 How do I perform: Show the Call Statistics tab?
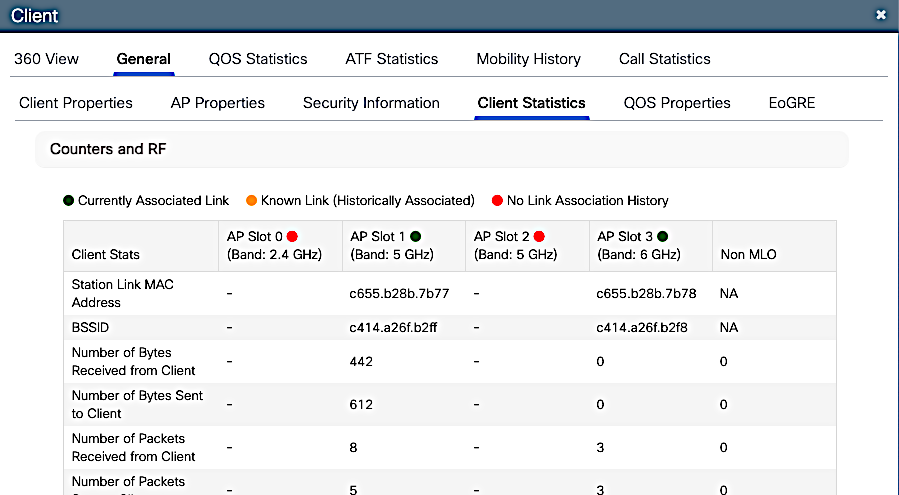(665, 59)
